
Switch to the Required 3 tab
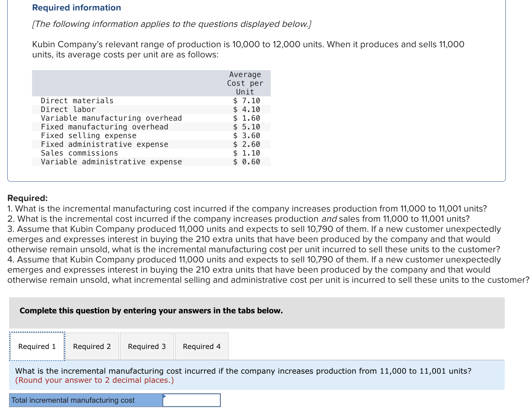click(x=147, y=346)
